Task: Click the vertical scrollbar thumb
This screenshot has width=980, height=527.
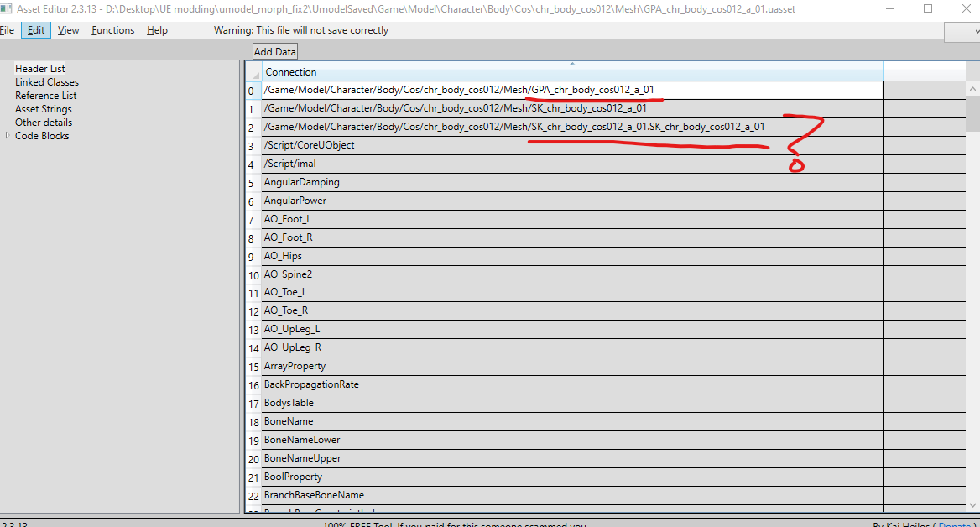Action: (x=972, y=114)
